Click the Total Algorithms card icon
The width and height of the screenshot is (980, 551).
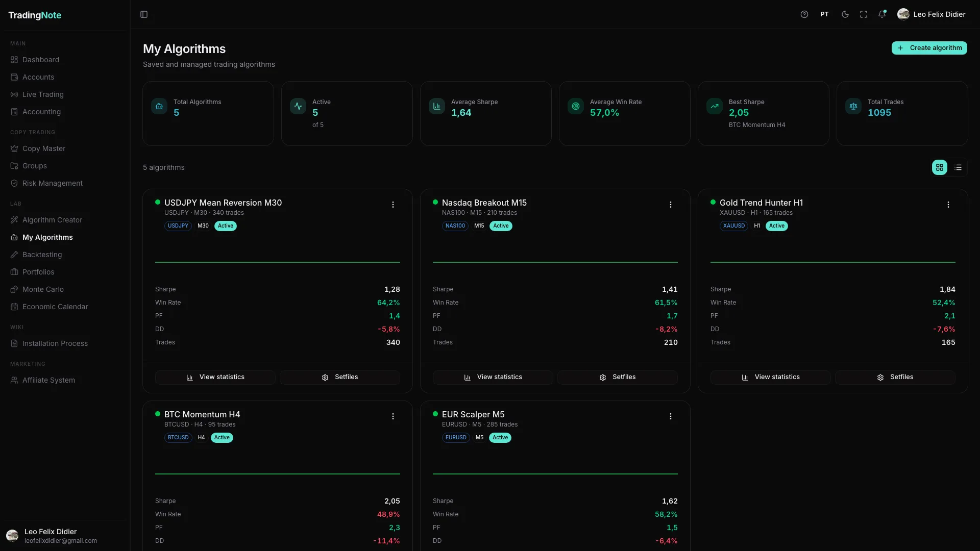coord(159,106)
